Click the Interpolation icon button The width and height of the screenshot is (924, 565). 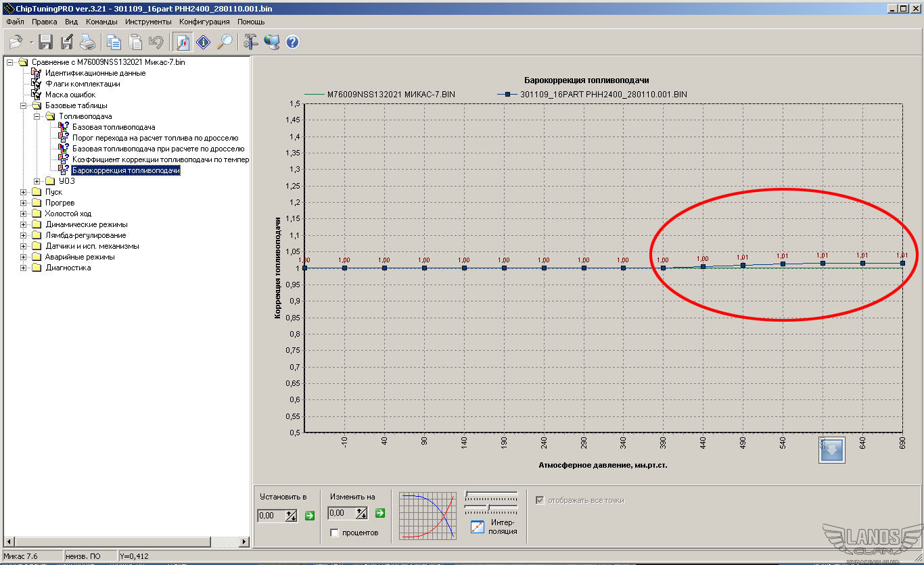478,526
